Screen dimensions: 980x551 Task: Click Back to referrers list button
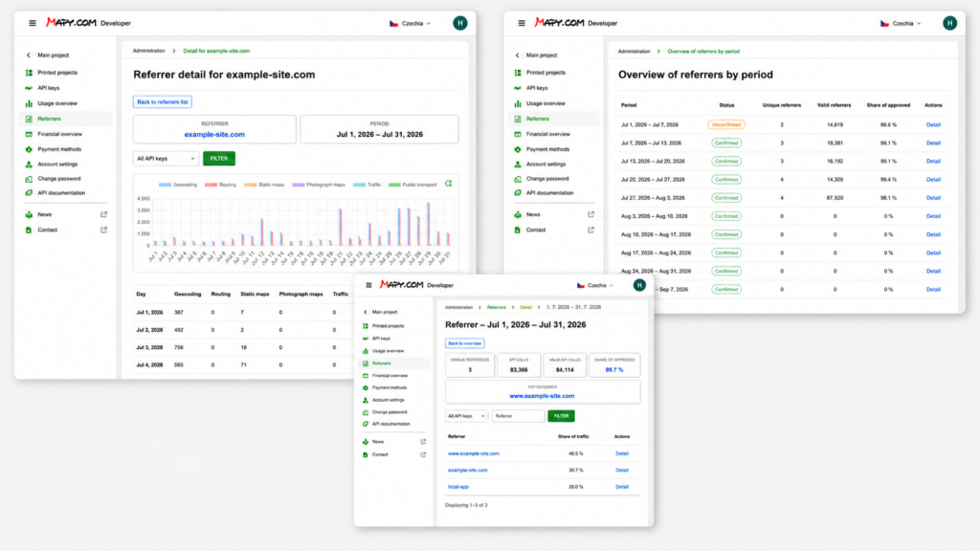[163, 101]
